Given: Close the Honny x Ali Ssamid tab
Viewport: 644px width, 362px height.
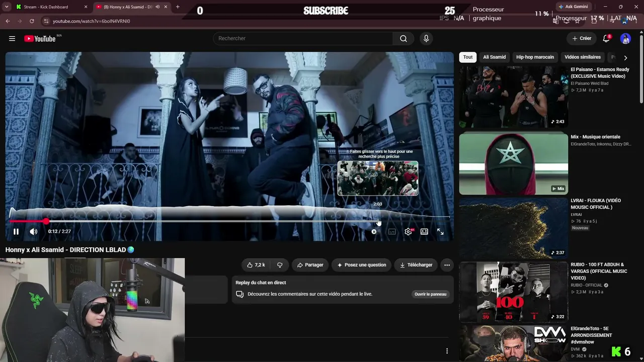Looking at the screenshot, I should click(165, 7).
